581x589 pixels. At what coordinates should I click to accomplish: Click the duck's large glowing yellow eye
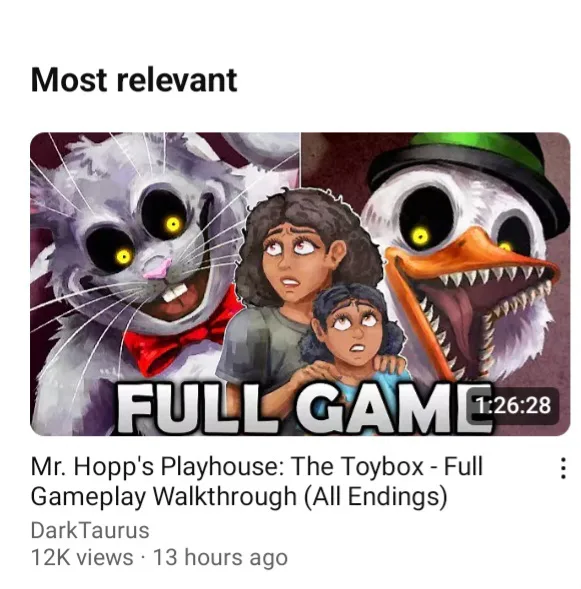(x=421, y=236)
